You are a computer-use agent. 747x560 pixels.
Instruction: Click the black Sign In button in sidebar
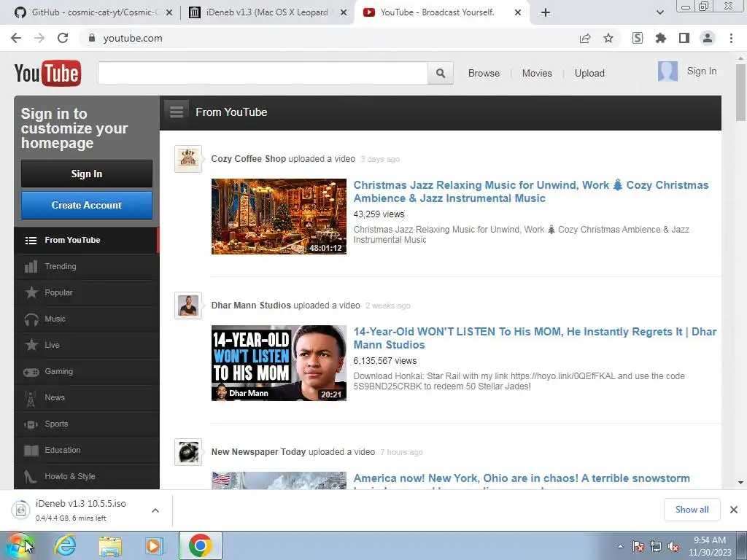click(87, 174)
